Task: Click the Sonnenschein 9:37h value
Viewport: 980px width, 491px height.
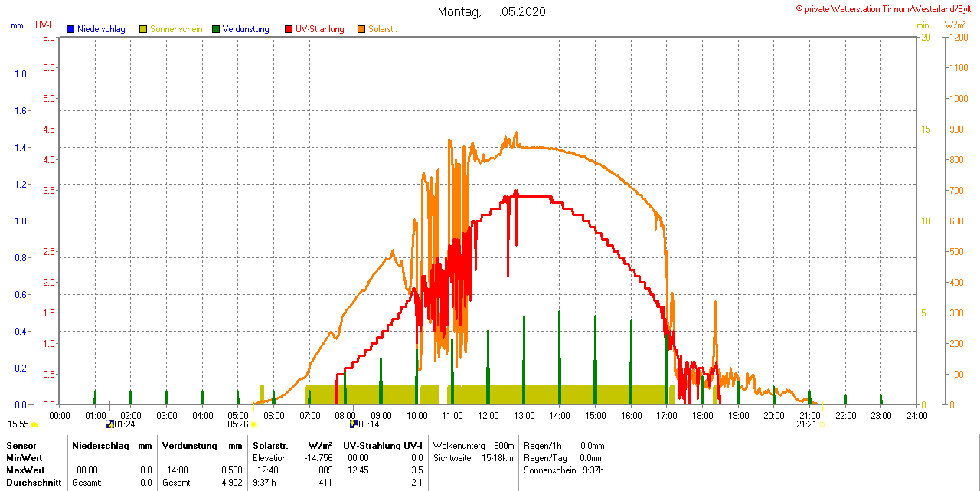Action: pos(594,470)
